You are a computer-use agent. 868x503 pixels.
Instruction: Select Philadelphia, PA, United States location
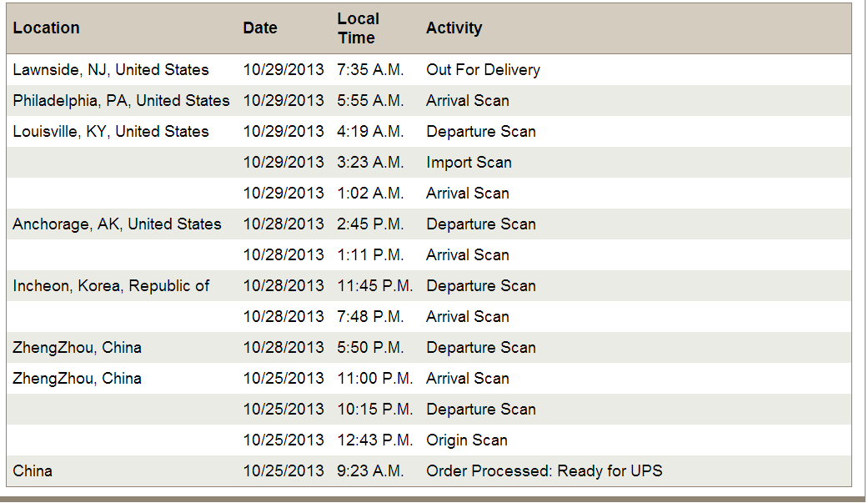coord(121,101)
